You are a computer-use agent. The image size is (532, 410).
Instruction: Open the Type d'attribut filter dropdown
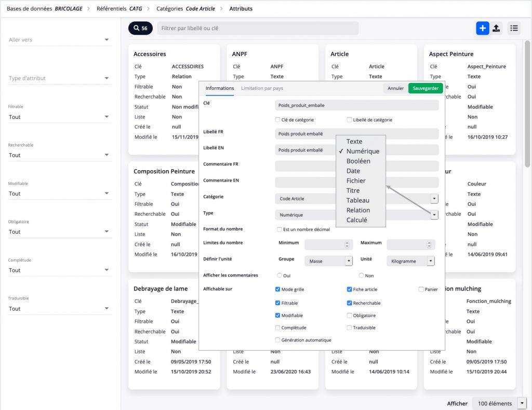point(60,78)
